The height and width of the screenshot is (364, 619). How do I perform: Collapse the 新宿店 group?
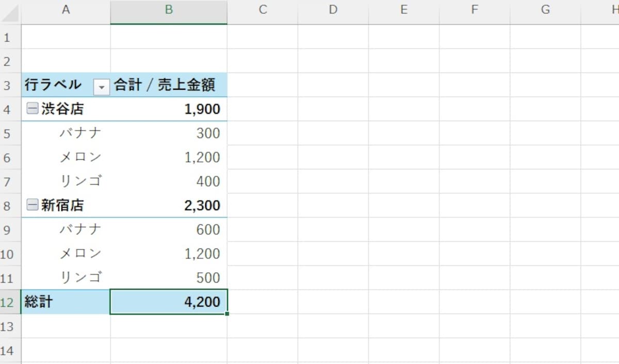tap(32, 205)
